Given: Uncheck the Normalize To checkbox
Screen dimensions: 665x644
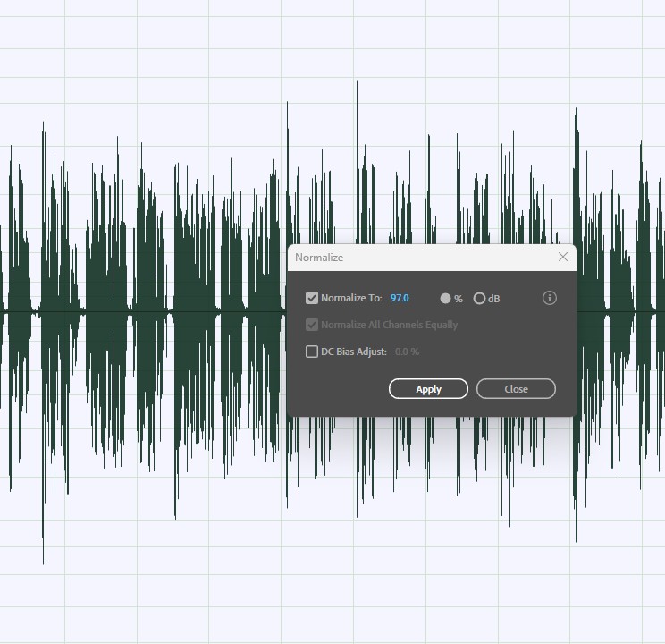Looking at the screenshot, I should pyautogui.click(x=312, y=298).
